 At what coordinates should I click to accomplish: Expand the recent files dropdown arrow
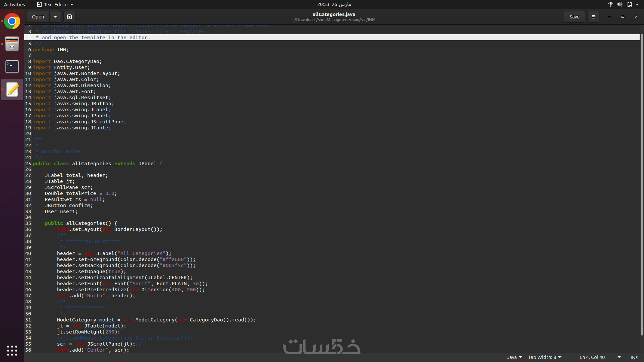55,17
